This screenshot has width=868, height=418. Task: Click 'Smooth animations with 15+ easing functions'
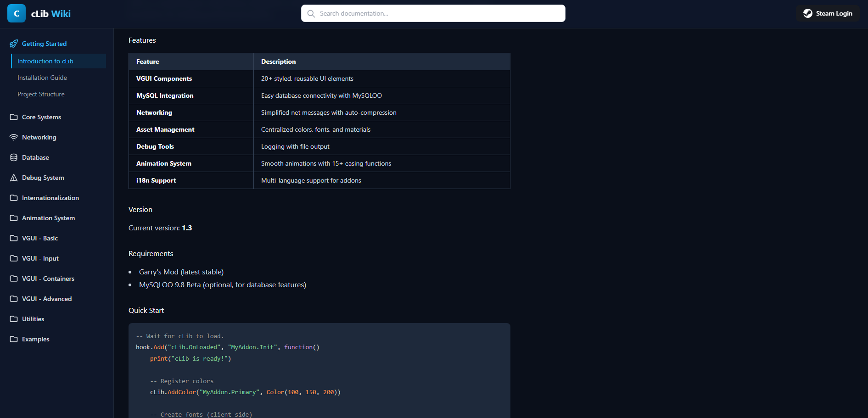tap(382, 163)
